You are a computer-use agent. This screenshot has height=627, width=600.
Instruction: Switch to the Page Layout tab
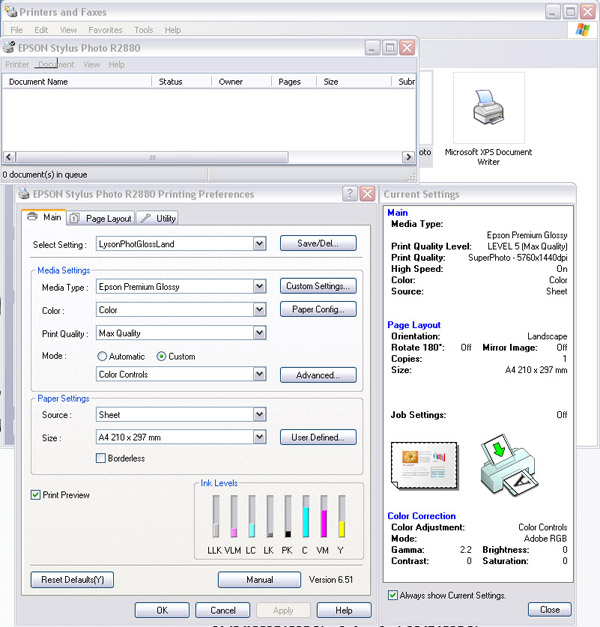click(101, 218)
